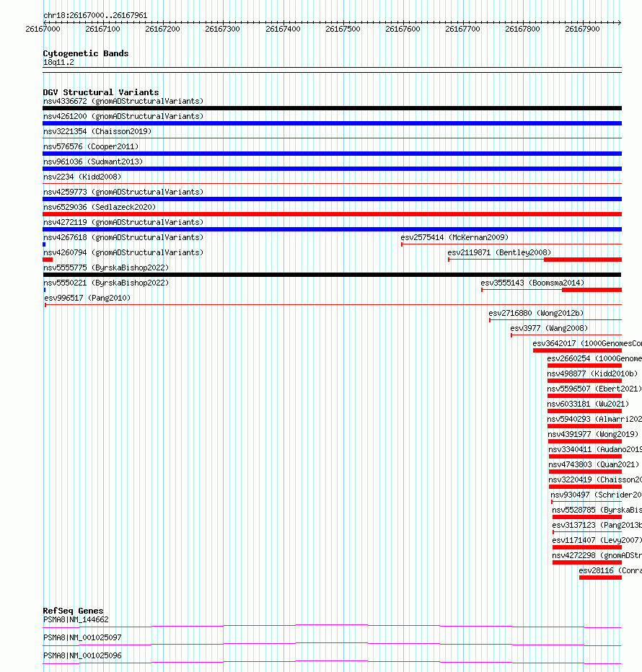
Task: Select nsv5550221 (ByrskaBishop2022) label
Action: 106,283
